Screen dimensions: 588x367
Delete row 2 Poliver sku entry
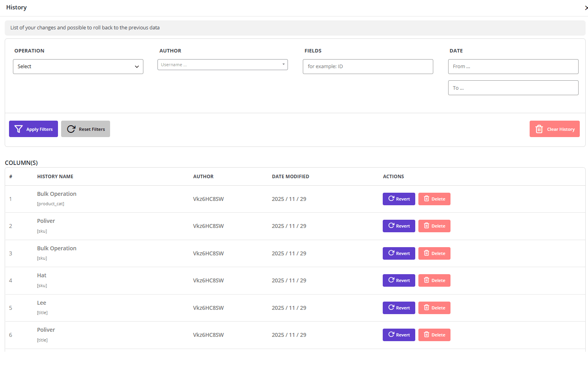tap(434, 226)
